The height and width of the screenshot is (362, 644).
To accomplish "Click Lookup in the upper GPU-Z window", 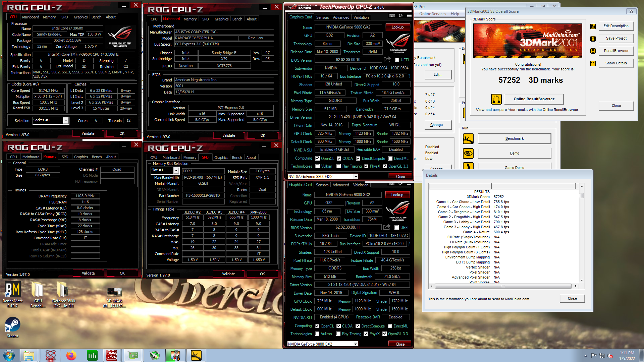I will 397,27.
